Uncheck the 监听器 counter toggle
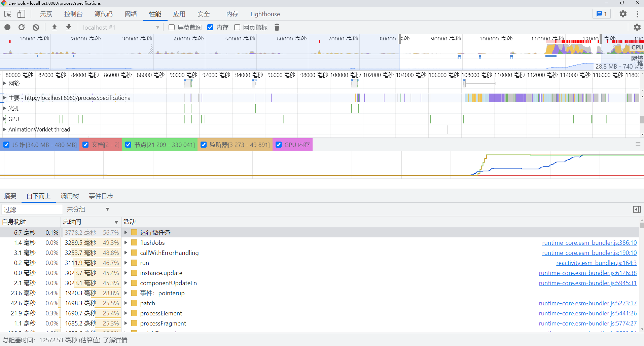Image resolution: width=644 pixels, height=346 pixels. [204, 145]
